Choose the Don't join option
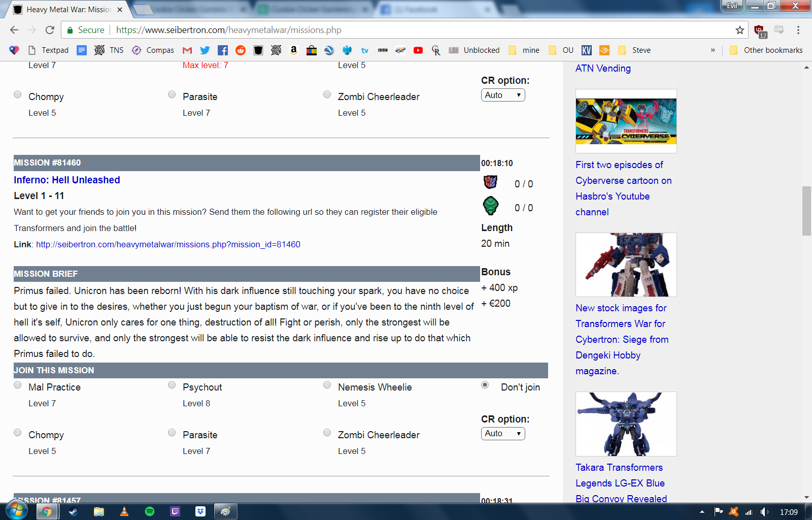The width and height of the screenshot is (812, 520). click(x=485, y=385)
